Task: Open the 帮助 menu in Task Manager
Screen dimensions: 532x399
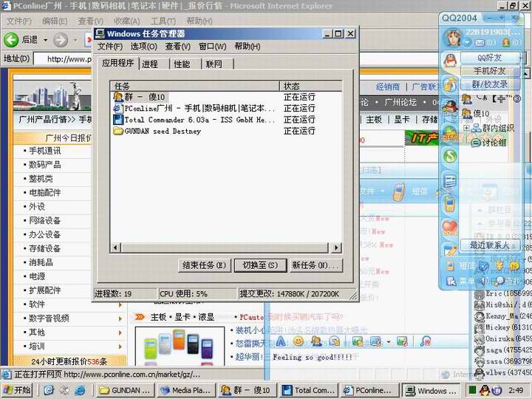Action: point(248,46)
